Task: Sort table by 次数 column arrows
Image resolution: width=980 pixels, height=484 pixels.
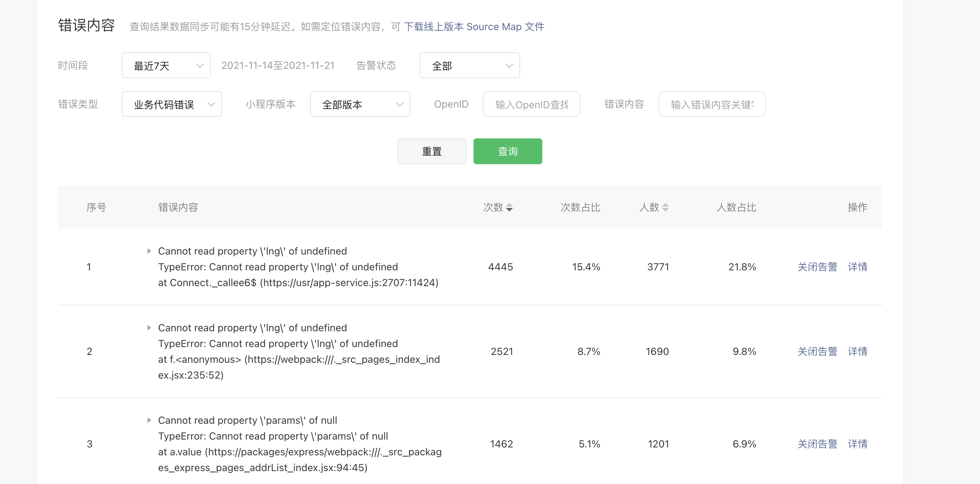Action: point(509,208)
